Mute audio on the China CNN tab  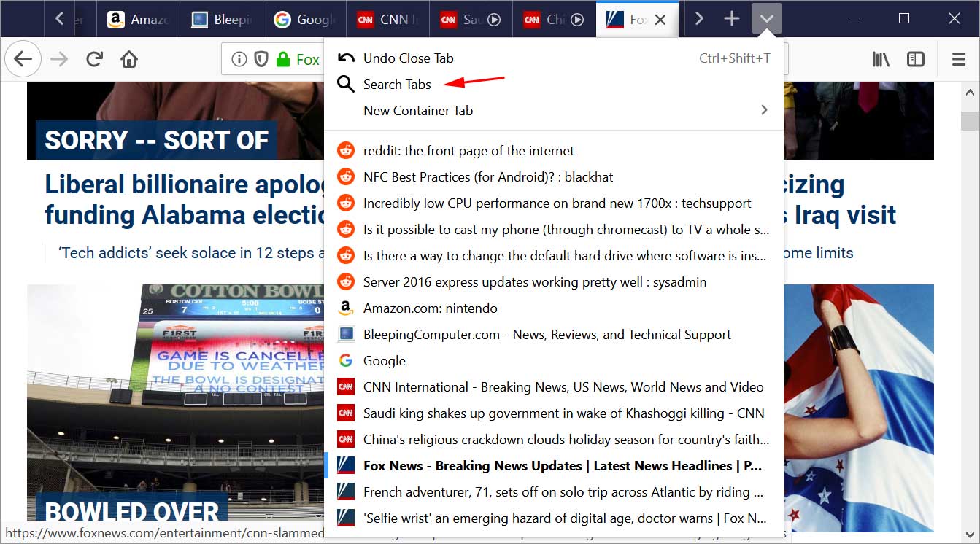click(577, 20)
